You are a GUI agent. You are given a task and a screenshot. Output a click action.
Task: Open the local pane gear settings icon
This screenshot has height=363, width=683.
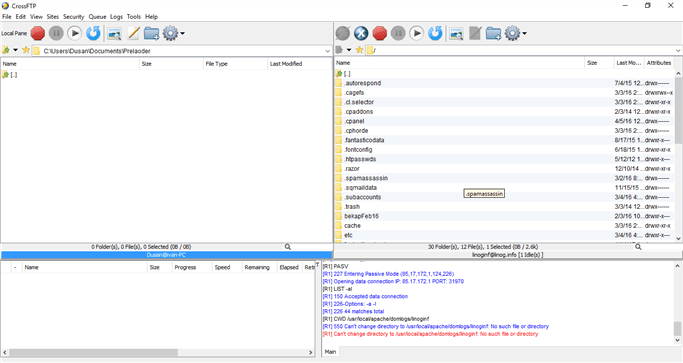[x=170, y=33]
